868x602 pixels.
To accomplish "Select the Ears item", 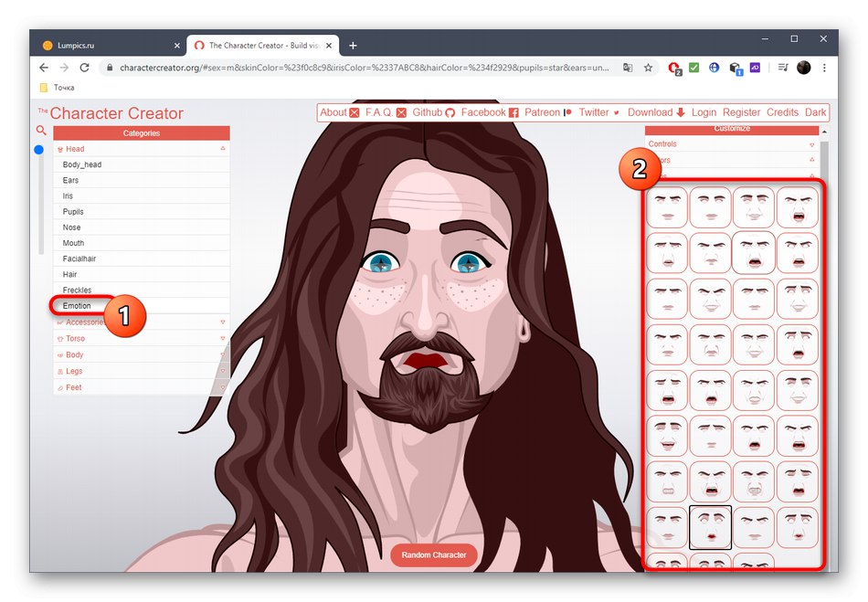I will click(x=141, y=180).
